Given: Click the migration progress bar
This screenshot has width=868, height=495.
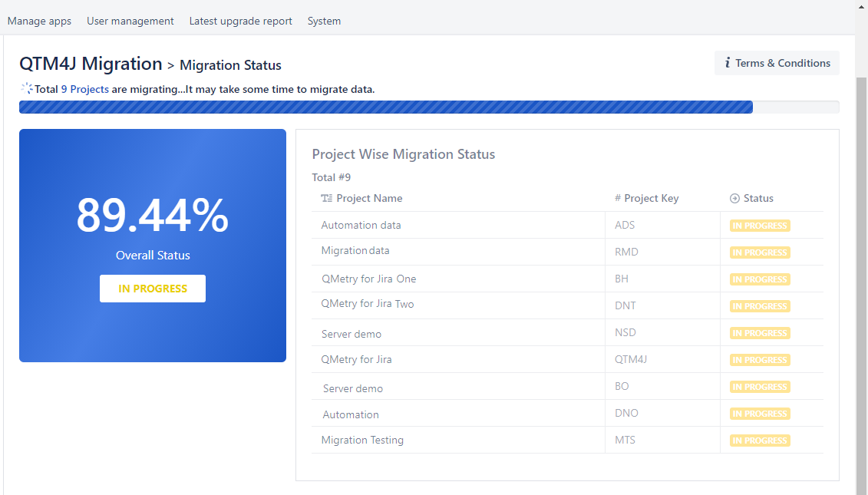Looking at the screenshot, I should (429, 107).
